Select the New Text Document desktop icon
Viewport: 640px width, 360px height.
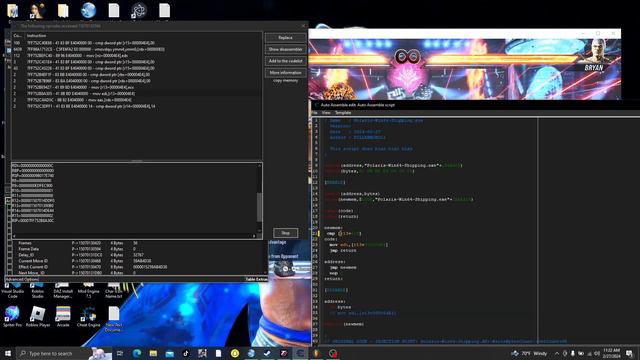(x=113, y=319)
